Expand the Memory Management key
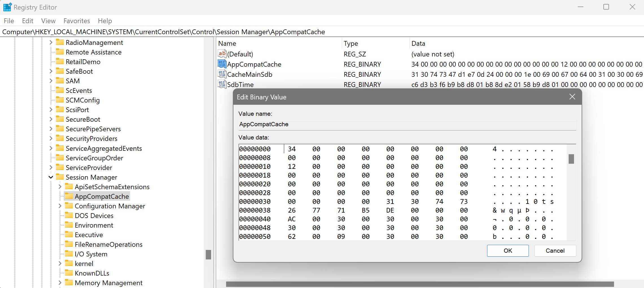This screenshot has width=644, height=288. point(60,283)
